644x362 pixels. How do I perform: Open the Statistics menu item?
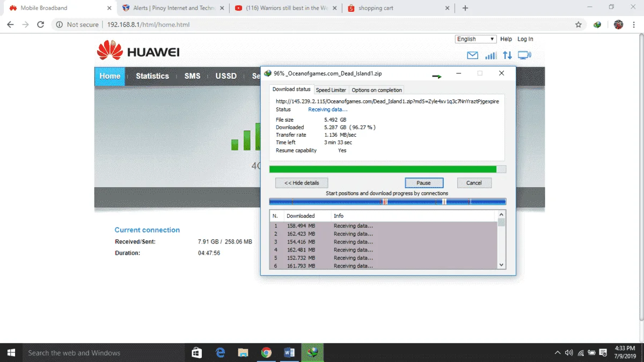(152, 76)
